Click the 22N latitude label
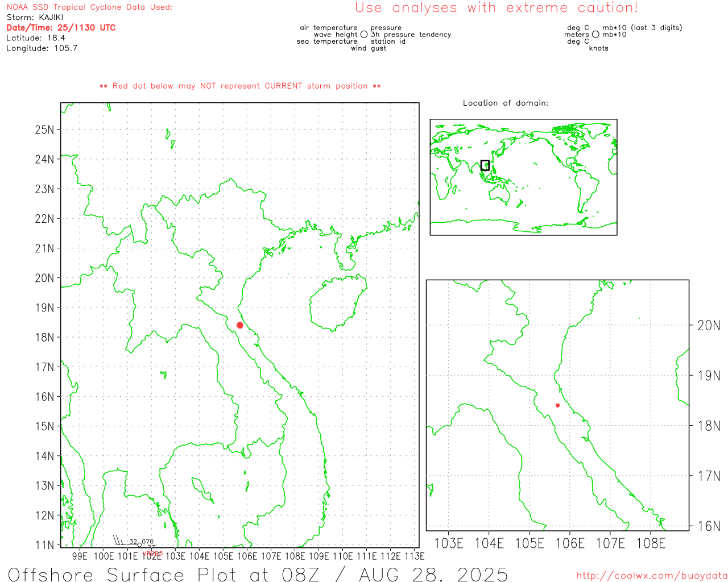 point(44,219)
